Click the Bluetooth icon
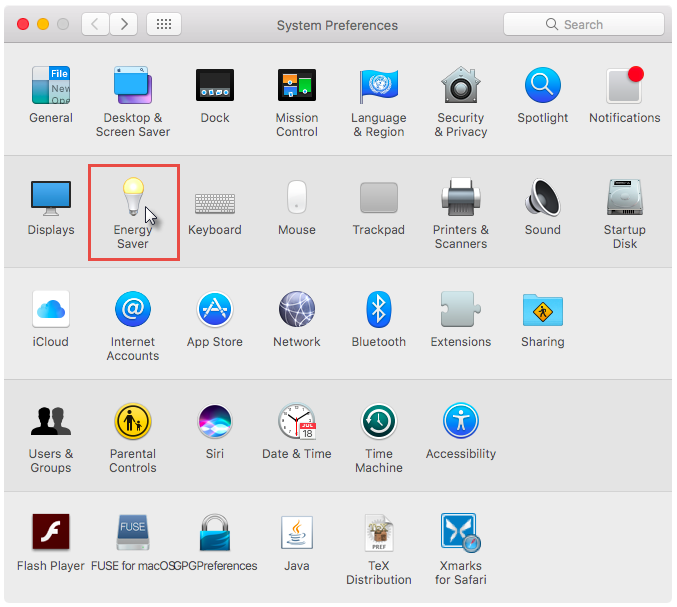The image size is (677, 607). click(379, 310)
